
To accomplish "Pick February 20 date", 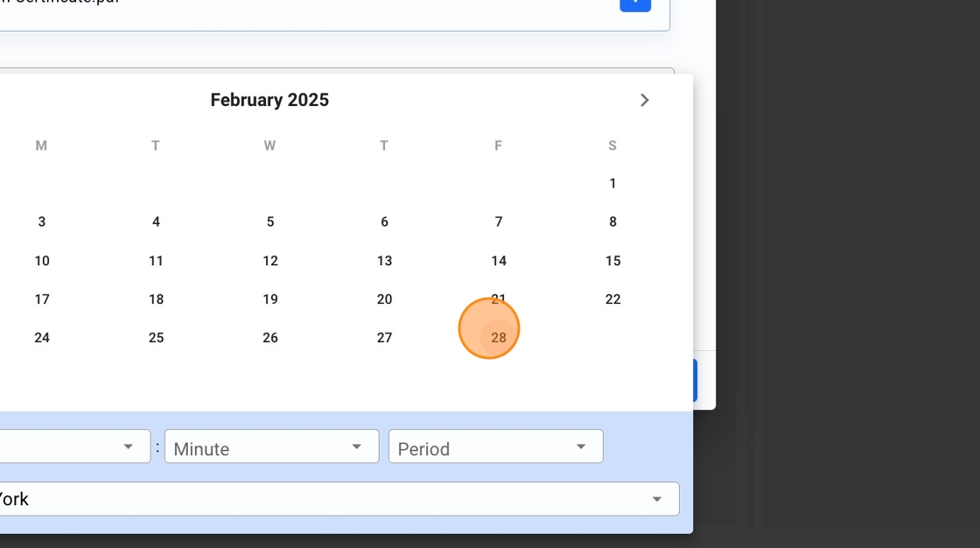I will [384, 299].
